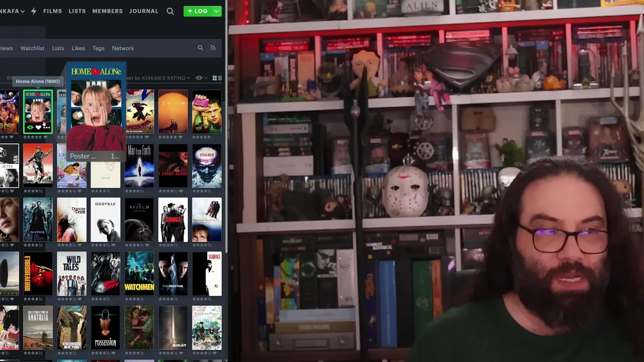Open the Wild Tales poster
This screenshot has width=644, height=362.
[71, 274]
